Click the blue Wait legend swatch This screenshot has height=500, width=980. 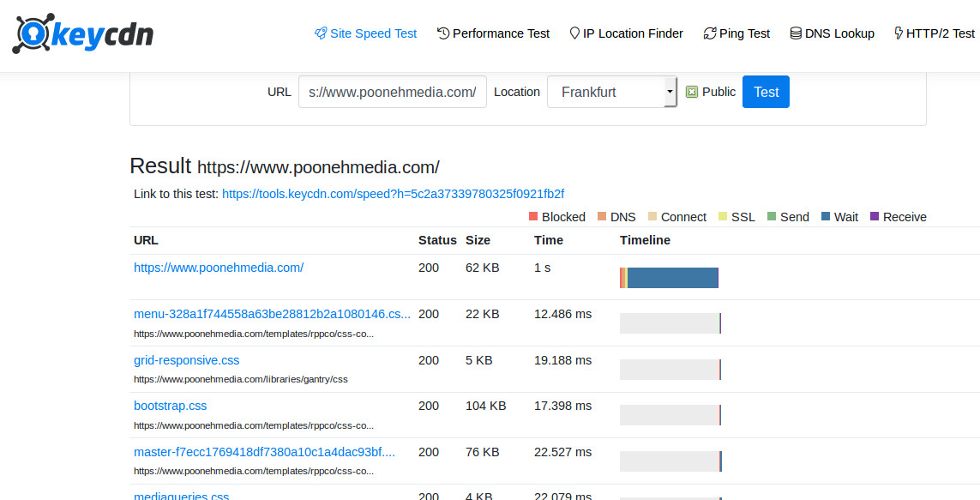826,216
